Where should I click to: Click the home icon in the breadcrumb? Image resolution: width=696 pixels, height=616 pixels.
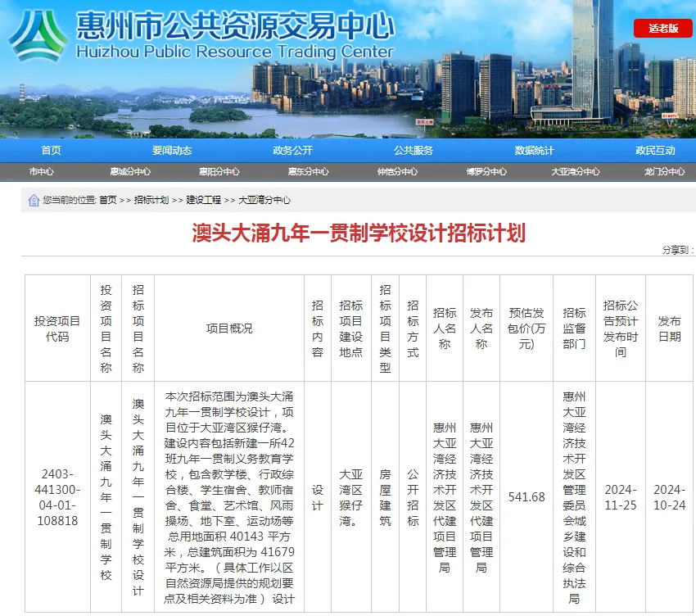pos(34,200)
